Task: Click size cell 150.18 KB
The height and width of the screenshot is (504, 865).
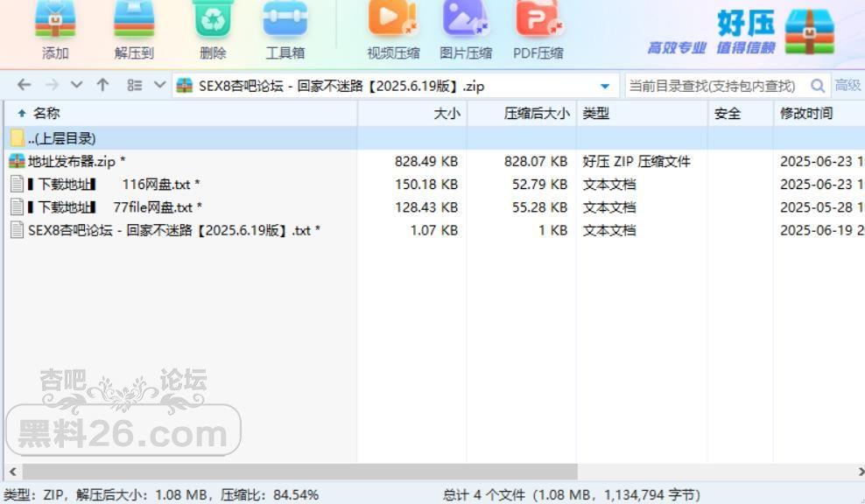Action: (425, 184)
